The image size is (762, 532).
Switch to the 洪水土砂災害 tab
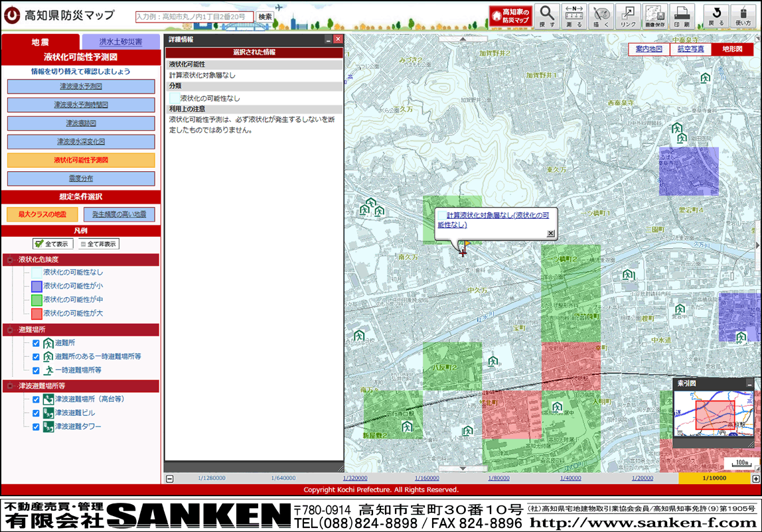tap(121, 42)
